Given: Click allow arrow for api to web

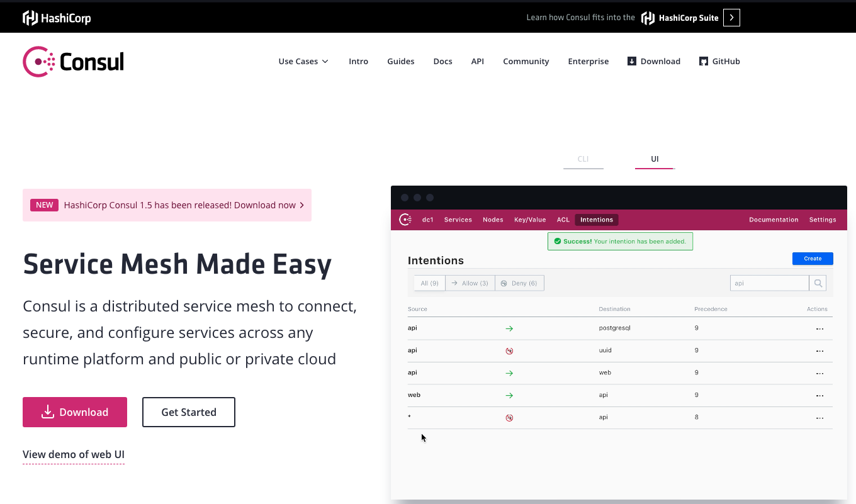Looking at the screenshot, I should coord(509,373).
